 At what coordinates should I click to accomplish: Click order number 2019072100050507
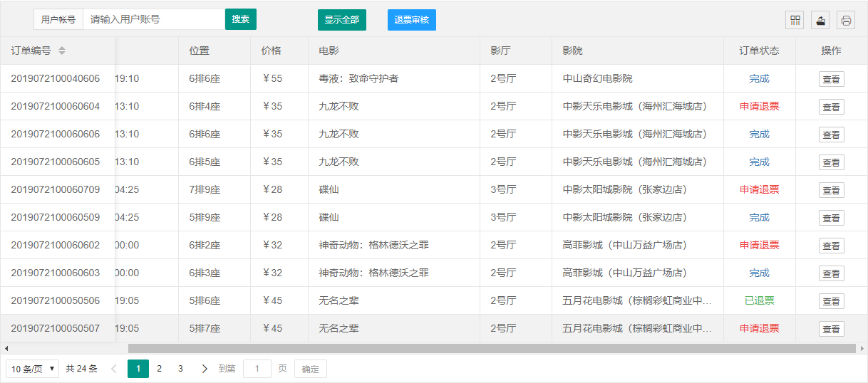tap(56, 328)
